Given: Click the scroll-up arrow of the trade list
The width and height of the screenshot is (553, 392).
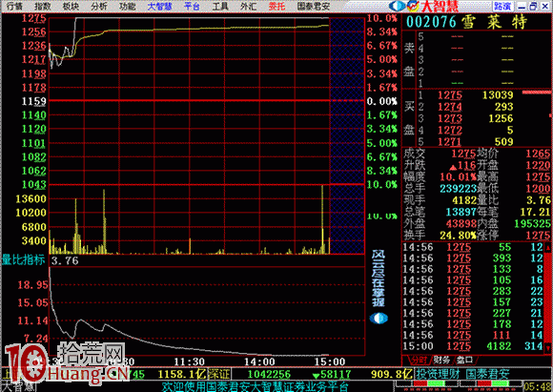Looking at the screenshot, I should 548,248.
